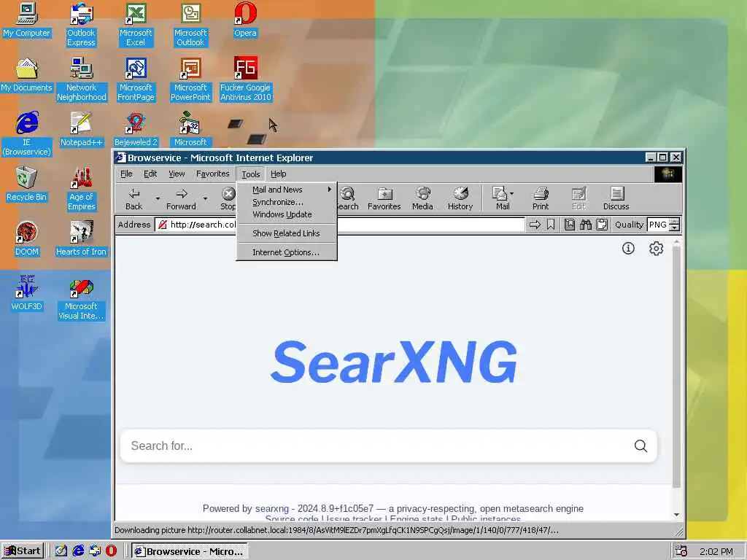The image size is (747, 560).
Task: Open the SearXNG preferences gear icon
Action: (656, 248)
